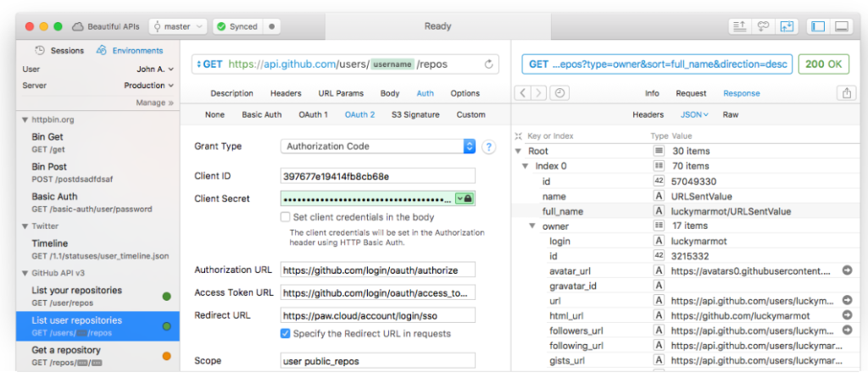The height and width of the screenshot is (389, 868).
Task: Open html_url link arrow icon
Action: coord(847,315)
